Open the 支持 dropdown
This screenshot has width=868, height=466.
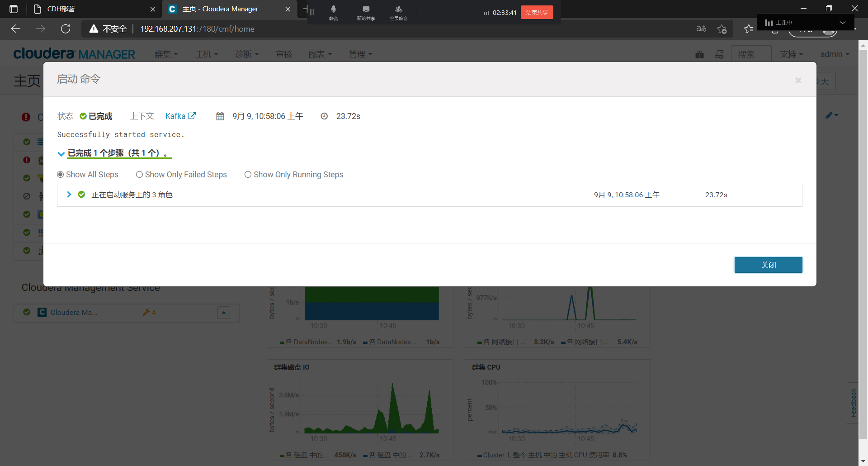(792, 54)
